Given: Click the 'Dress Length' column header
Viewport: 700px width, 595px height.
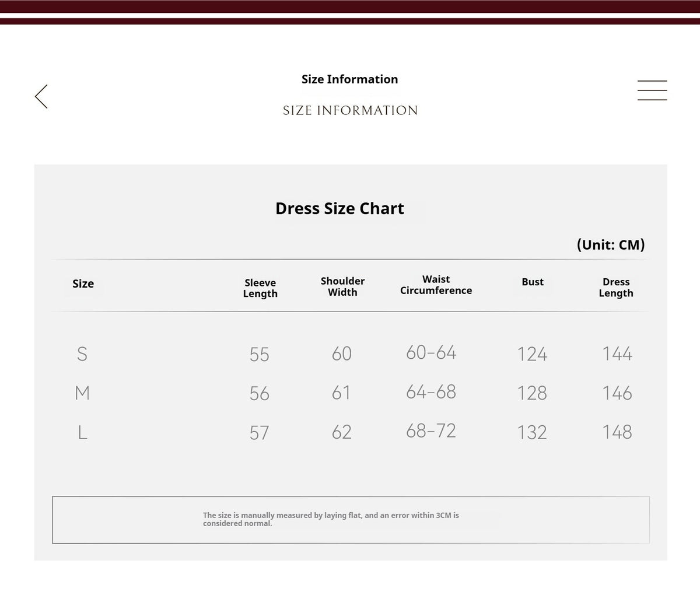Looking at the screenshot, I should click(x=616, y=288).
